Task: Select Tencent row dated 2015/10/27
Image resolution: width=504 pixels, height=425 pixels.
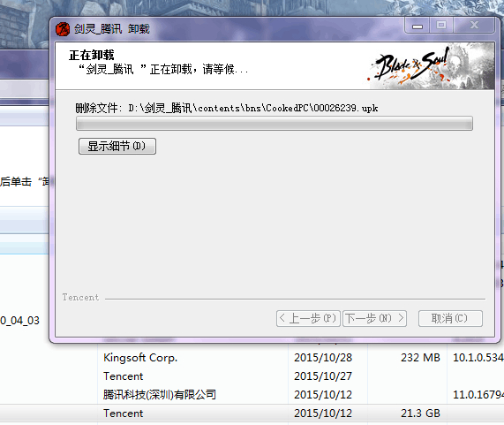Action: point(252,376)
